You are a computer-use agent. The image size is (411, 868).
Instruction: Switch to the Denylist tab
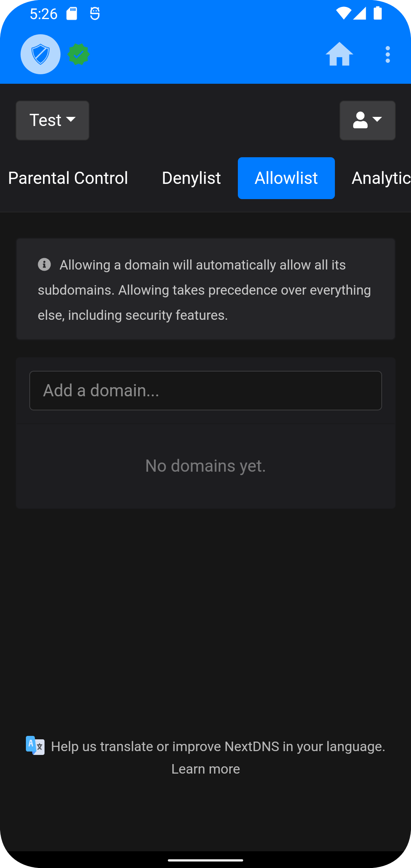[x=191, y=178]
